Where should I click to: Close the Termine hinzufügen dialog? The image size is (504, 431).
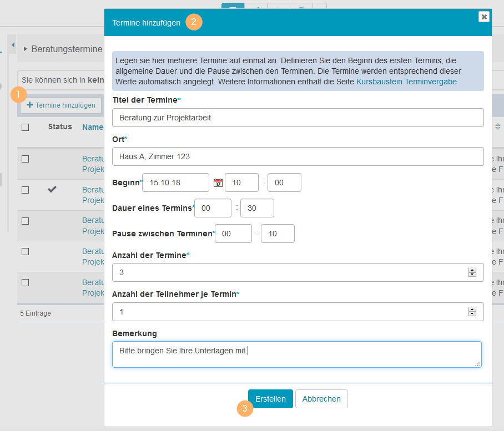pyautogui.click(x=484, y=17)
